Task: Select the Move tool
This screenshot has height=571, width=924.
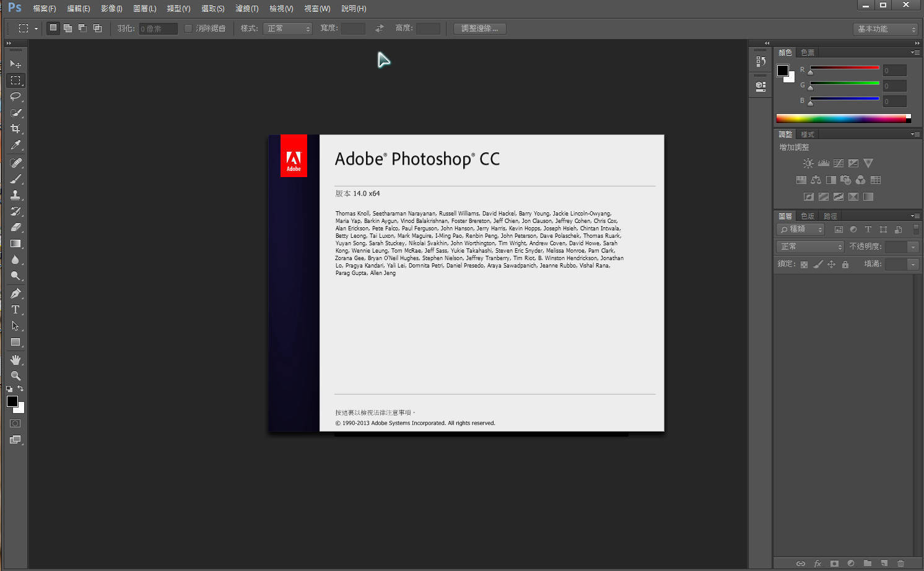Action: pos(15,64)
